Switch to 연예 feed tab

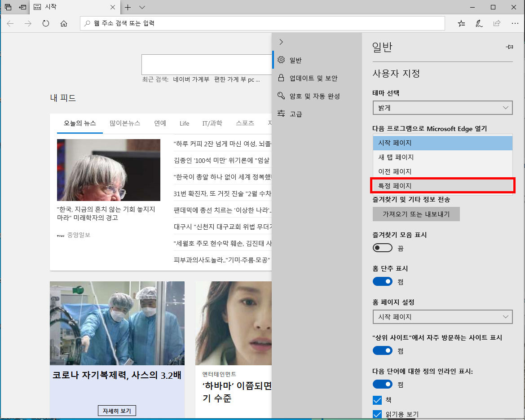tap(160, 123)
